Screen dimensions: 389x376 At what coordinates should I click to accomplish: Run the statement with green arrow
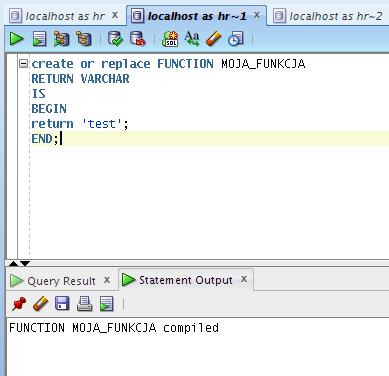pos(16,39)
